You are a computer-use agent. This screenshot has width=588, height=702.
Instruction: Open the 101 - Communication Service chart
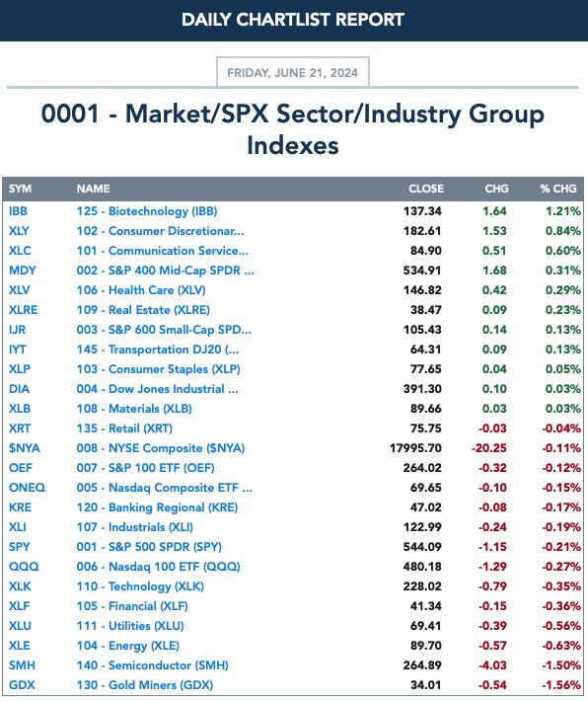[x=163, y=251]
